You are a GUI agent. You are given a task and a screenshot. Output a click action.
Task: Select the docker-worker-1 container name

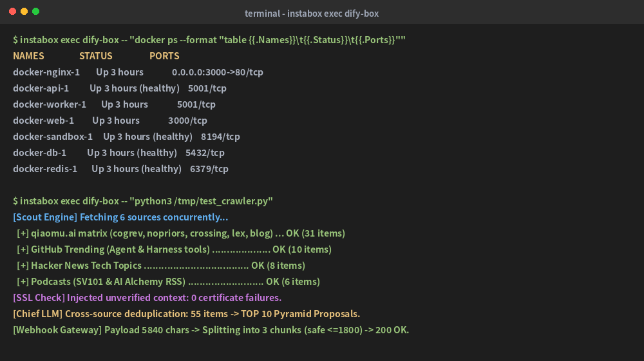pos(50,104)
